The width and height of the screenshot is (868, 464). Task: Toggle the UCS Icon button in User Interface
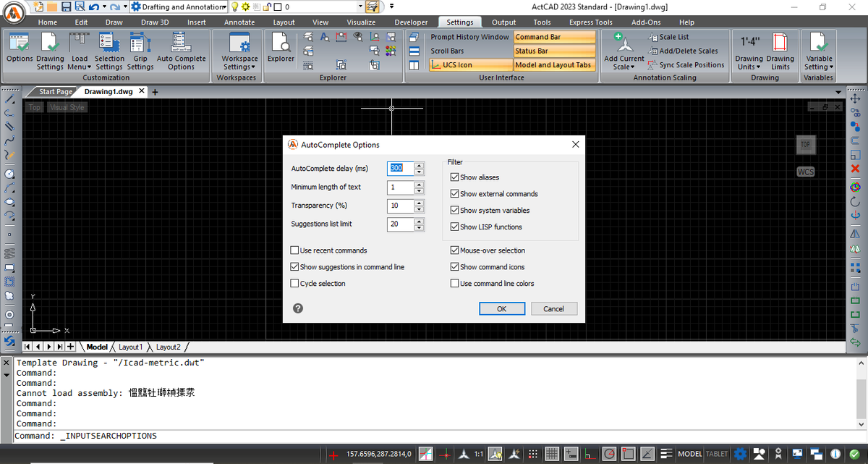[x=469, y=64]
